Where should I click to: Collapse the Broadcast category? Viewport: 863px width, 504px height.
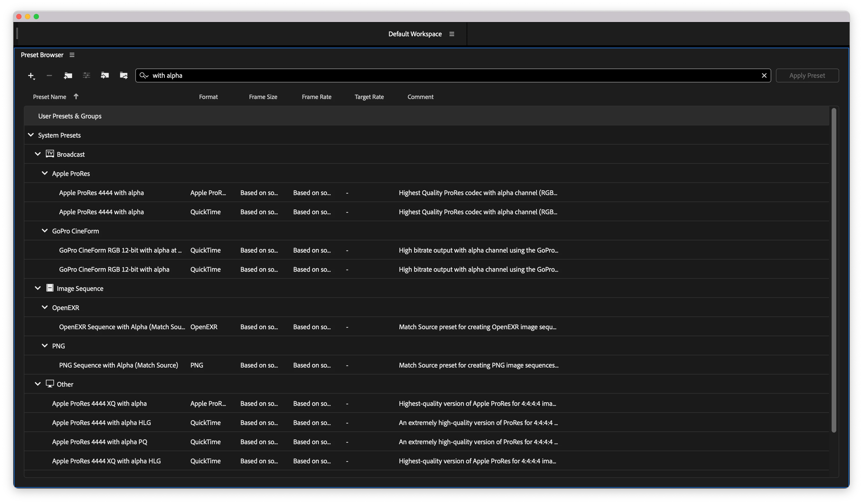[x=38, y=154]
